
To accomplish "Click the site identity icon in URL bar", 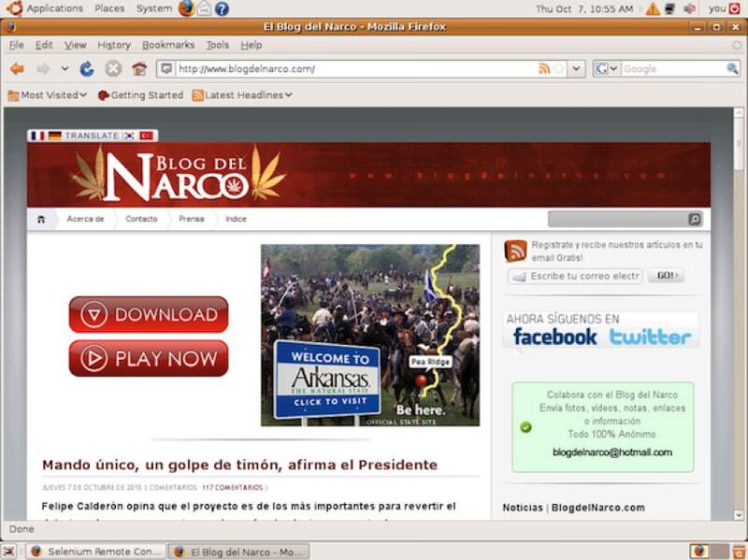I will click(166, 68).
